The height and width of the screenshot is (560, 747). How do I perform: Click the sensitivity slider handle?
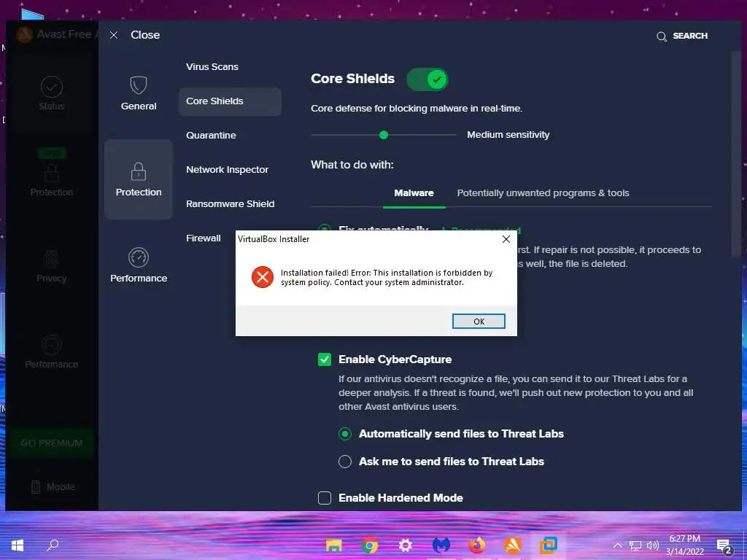(384, 135)
